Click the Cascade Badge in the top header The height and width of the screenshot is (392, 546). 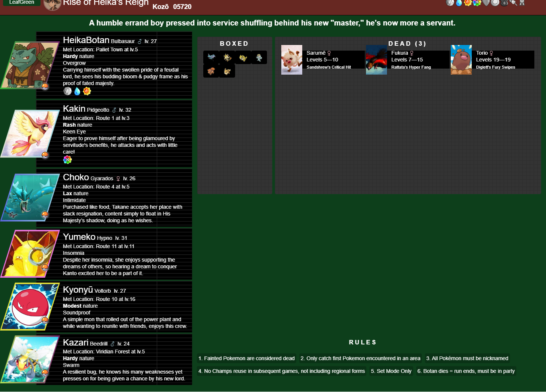pos(459,3)
